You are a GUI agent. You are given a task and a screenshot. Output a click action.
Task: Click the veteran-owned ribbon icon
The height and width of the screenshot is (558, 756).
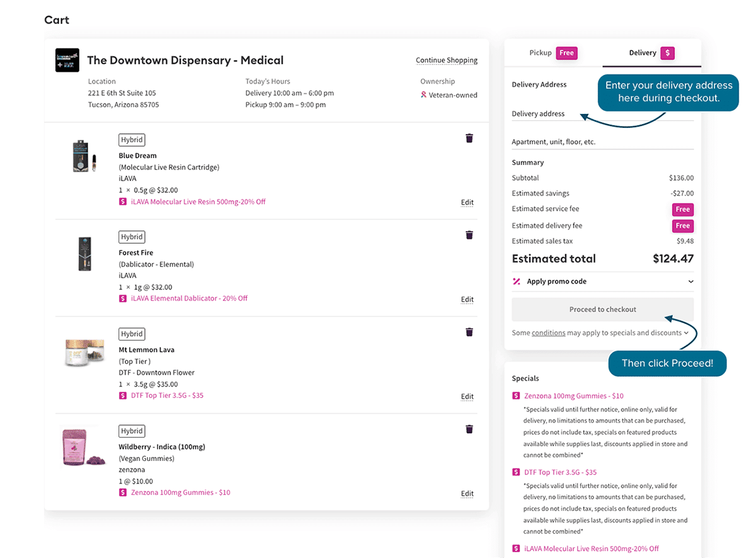pyautogui.click(x=424, y=95)
